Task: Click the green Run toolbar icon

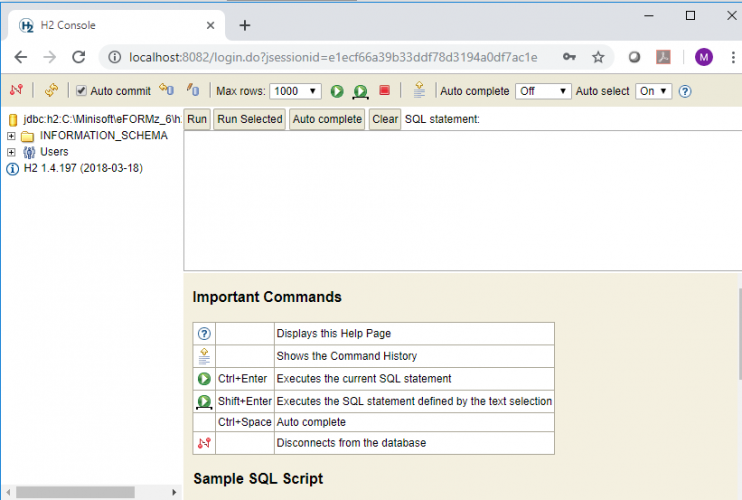Action: pyautogui.click(x=337, y=91)
